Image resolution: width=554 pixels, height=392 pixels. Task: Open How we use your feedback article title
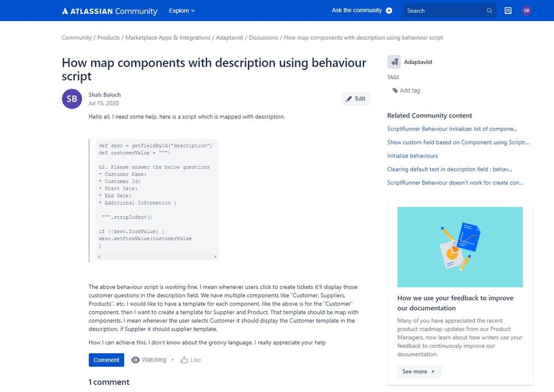(x=455, y=303)
